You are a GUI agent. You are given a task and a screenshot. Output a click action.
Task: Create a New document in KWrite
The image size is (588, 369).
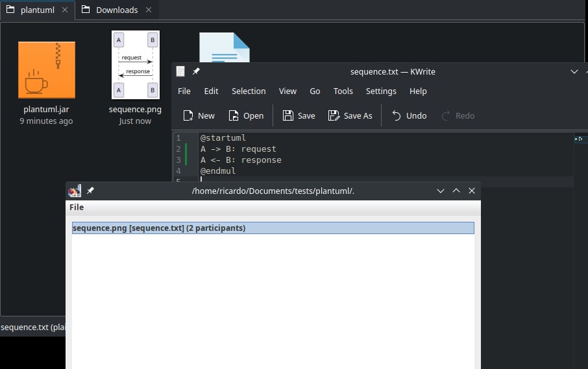(x=199, y=115)
